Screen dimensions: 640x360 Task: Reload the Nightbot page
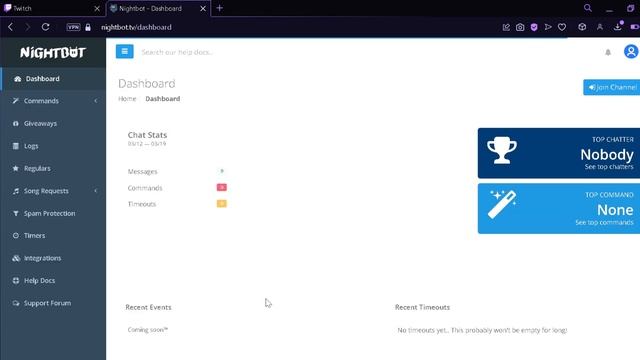click(x=45, y=27)
